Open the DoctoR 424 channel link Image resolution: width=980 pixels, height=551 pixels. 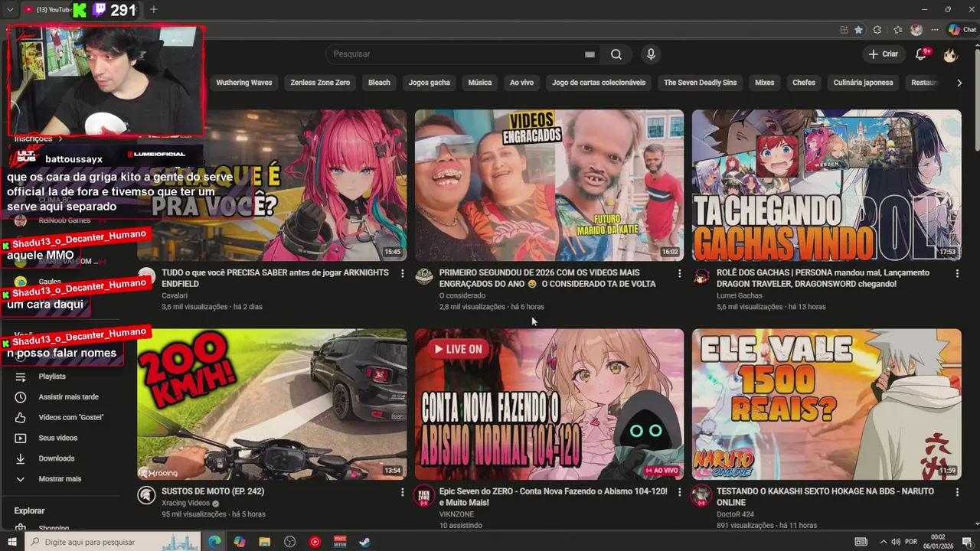click(x=735, y=514)
